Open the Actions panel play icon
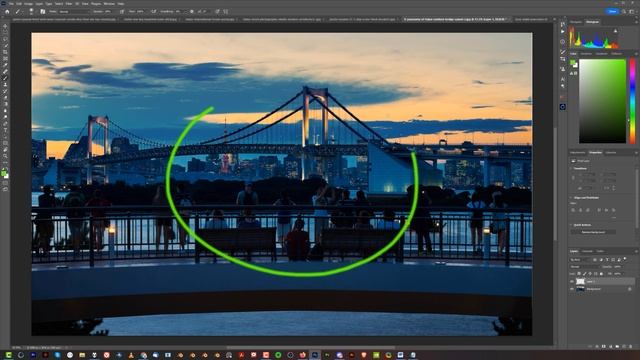This screenshot has width=640, height=360. [562, 31]
